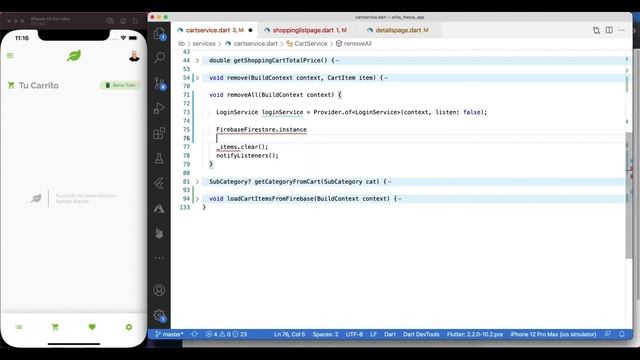Screen dimensions: 640x360
Task: Open the Flutter sidebar icon
Action: (159, 183)
